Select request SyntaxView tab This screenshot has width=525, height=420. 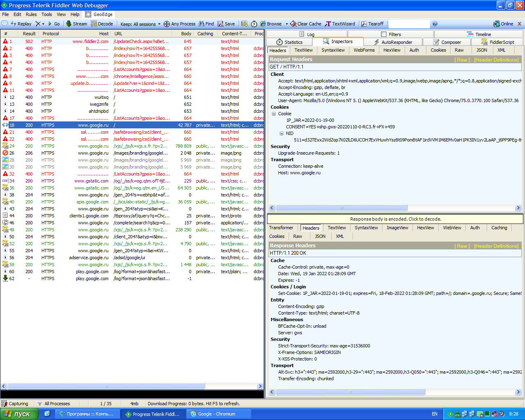[333, 50]
